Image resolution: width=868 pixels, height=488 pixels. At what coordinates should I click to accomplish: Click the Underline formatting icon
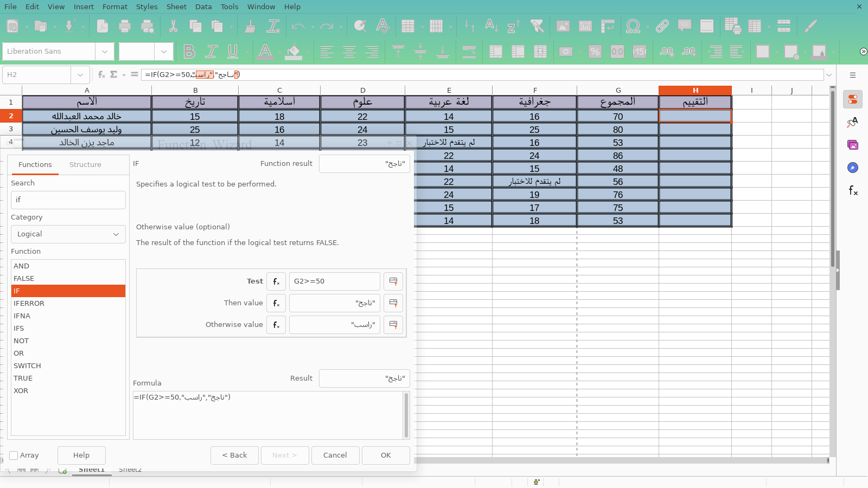[233, 52]
